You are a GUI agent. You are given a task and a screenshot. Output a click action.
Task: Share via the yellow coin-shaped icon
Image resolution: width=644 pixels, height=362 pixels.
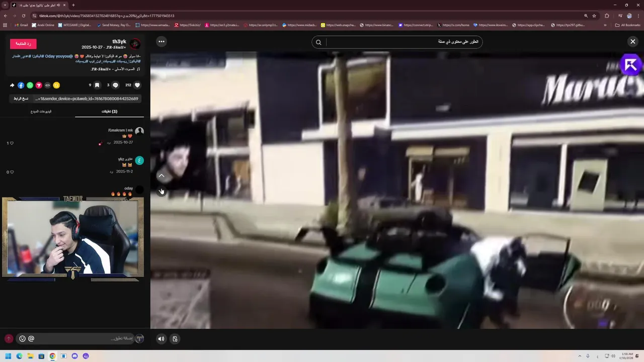56,85
